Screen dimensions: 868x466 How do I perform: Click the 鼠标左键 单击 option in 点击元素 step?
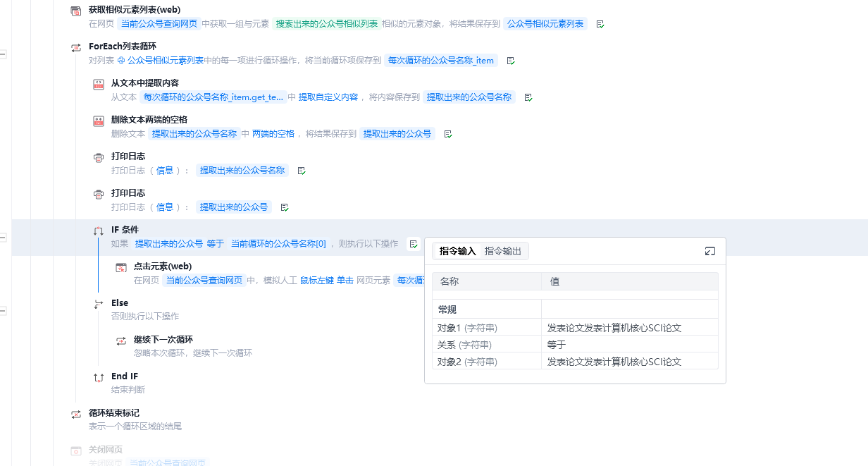coord(327,281)
